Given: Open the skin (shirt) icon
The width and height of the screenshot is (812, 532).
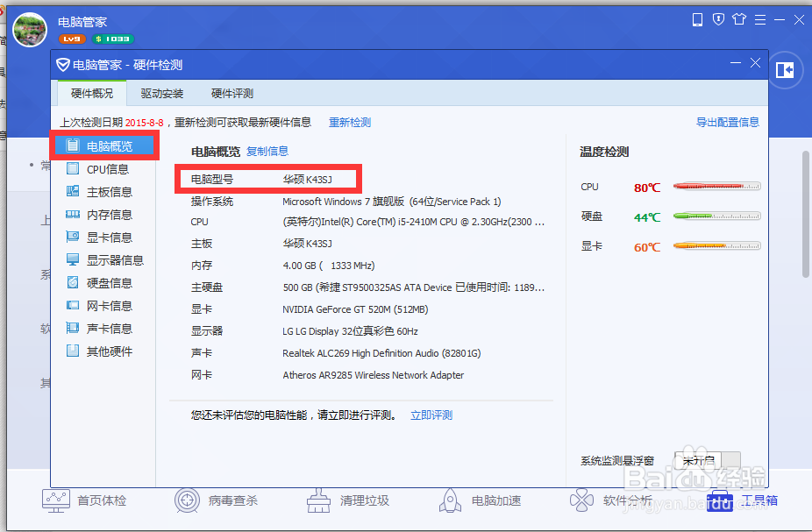Looking at the screenshot, I should coord(739,19).
